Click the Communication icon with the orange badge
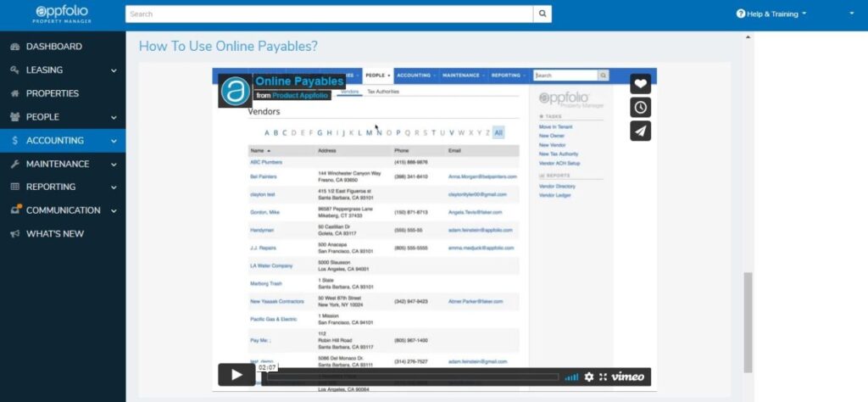 tap(15, 209)
